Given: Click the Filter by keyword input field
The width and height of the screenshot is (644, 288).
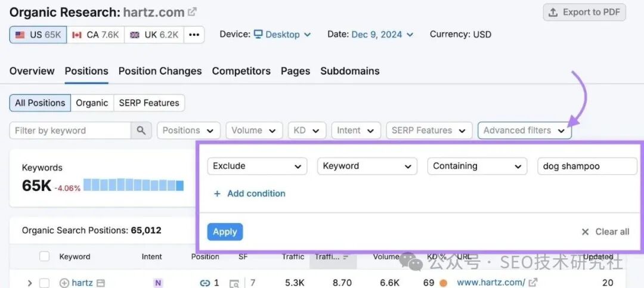Looking at the screenshot, I should (70, 131).
